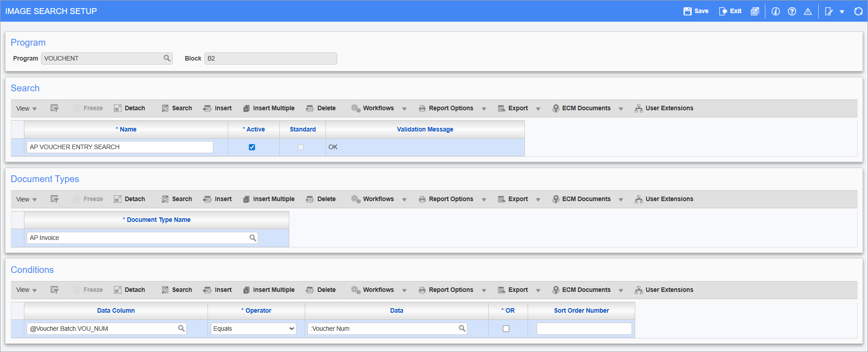Open User Extensions in Search section
Viewport: 868px width, 352px height.
664,108
